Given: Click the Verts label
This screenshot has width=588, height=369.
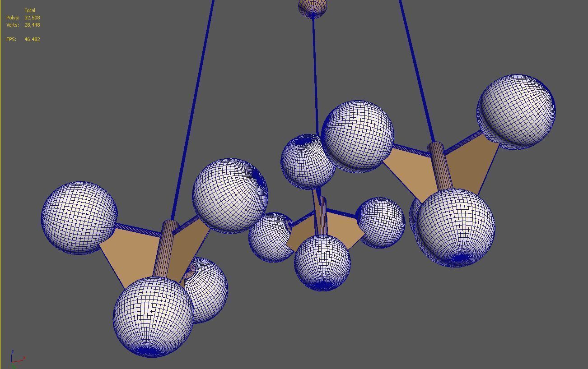Looking at the screenshot, I should pos(13,25).
